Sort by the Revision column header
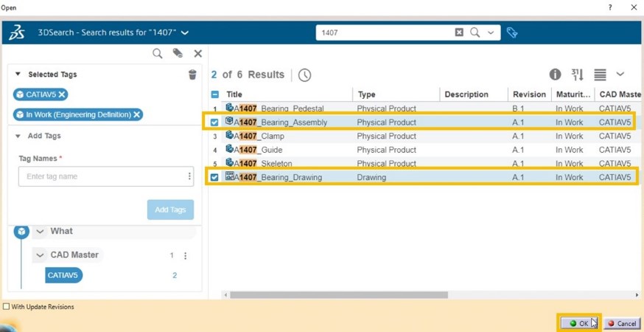Viewport: 644px width, 332px height. (x=529, y=94)
